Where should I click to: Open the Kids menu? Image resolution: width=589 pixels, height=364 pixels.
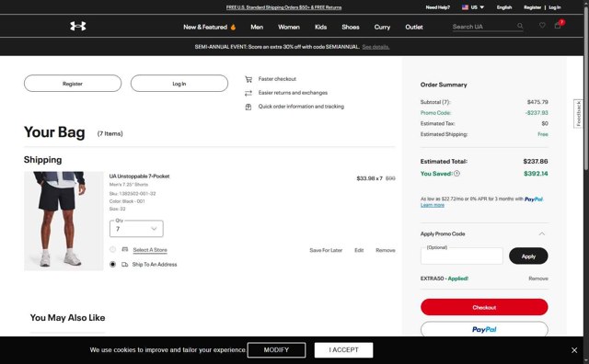[320, 27]
